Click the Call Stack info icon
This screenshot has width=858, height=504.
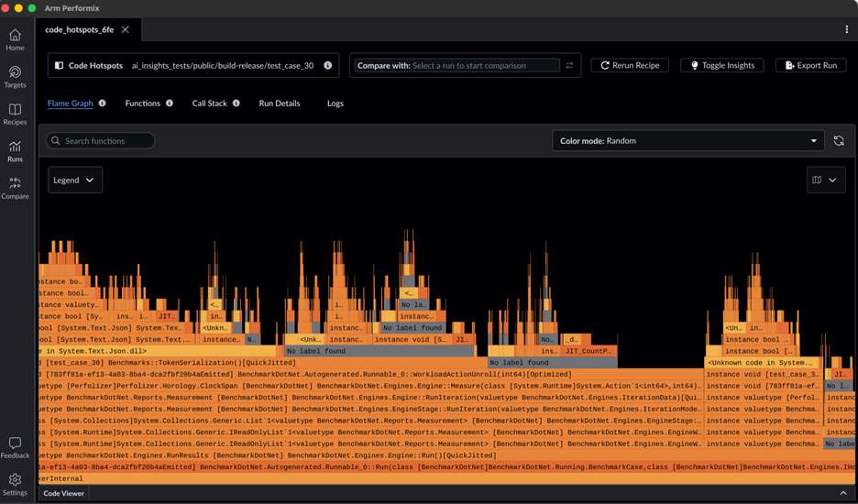[x=236, y=103]
